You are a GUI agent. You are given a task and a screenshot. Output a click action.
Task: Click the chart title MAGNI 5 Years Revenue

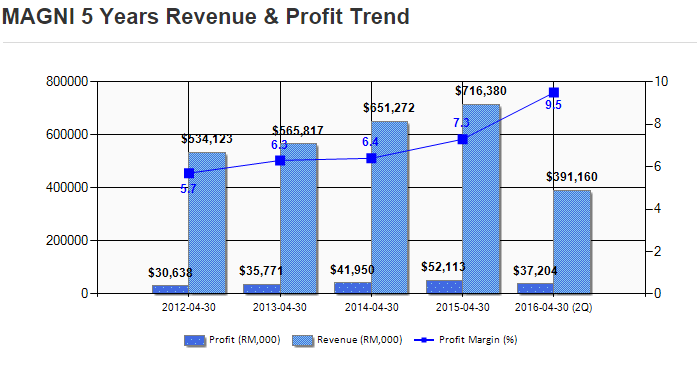(x=205, y=16)
